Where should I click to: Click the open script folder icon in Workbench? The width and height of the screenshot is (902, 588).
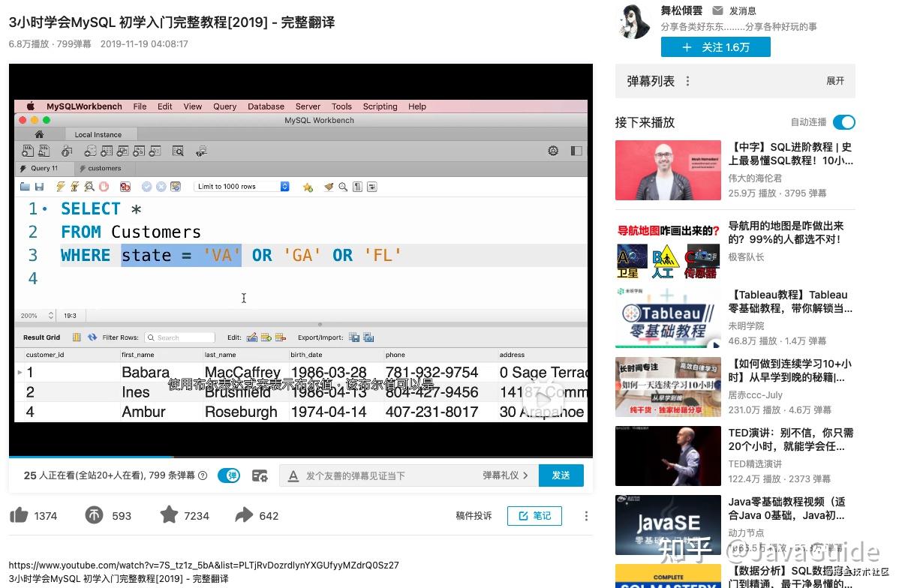click(26, 187)
